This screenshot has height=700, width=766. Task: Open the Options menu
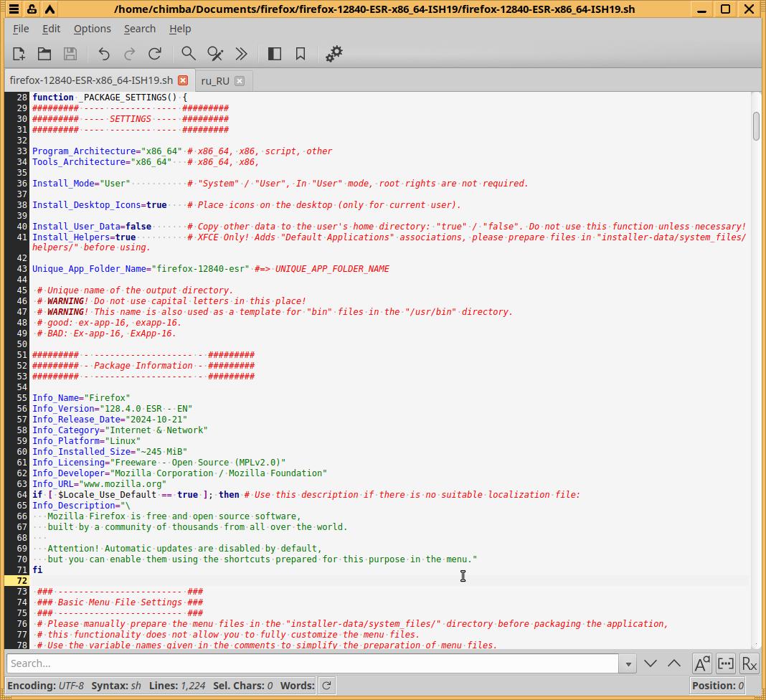[x=92, y=29]
